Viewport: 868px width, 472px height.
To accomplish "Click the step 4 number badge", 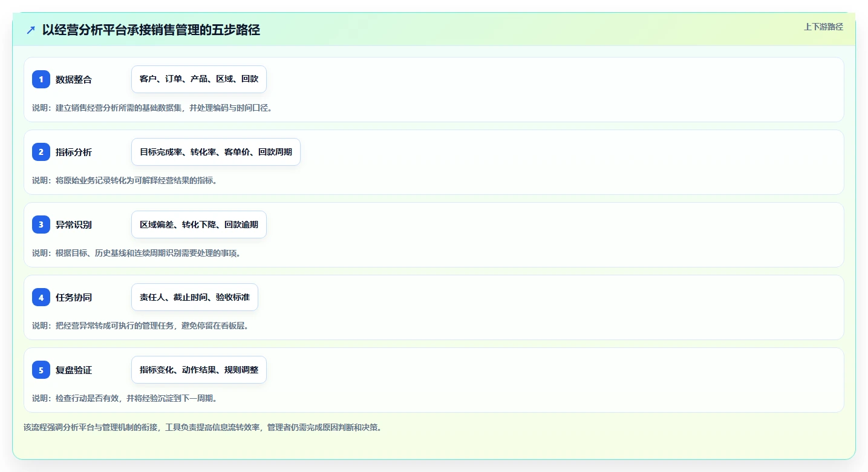I will pyautogui.click(x=41, y=297).
